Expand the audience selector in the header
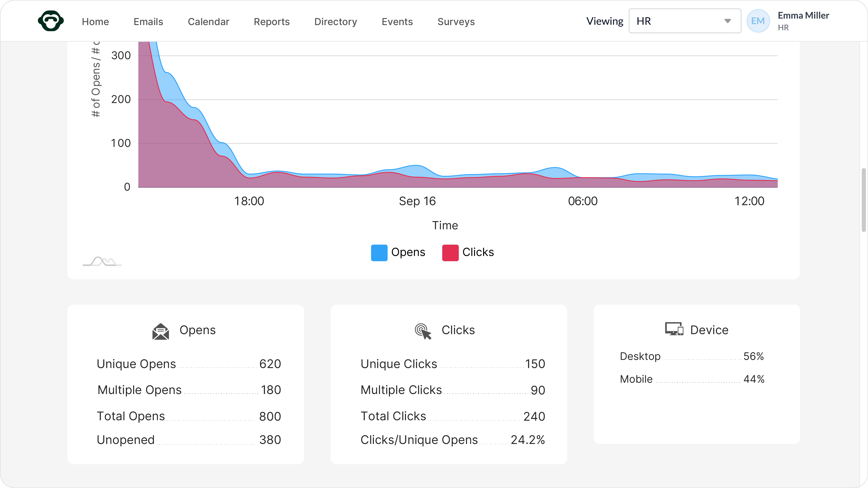868x488 pixels. (684, 21)
